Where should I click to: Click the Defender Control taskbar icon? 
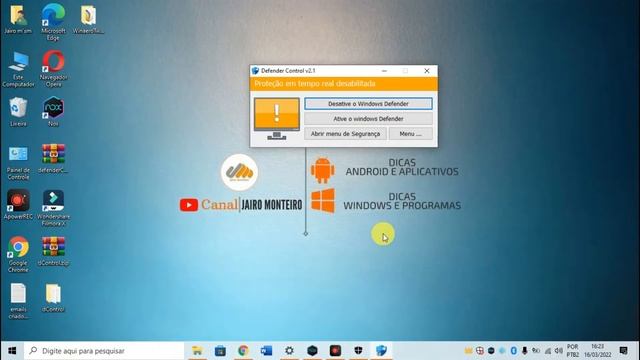(x=381, y=351)
